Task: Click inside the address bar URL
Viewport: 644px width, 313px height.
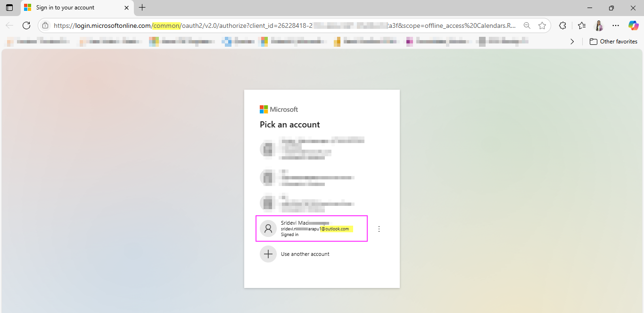Action: [x=236, y=25]
